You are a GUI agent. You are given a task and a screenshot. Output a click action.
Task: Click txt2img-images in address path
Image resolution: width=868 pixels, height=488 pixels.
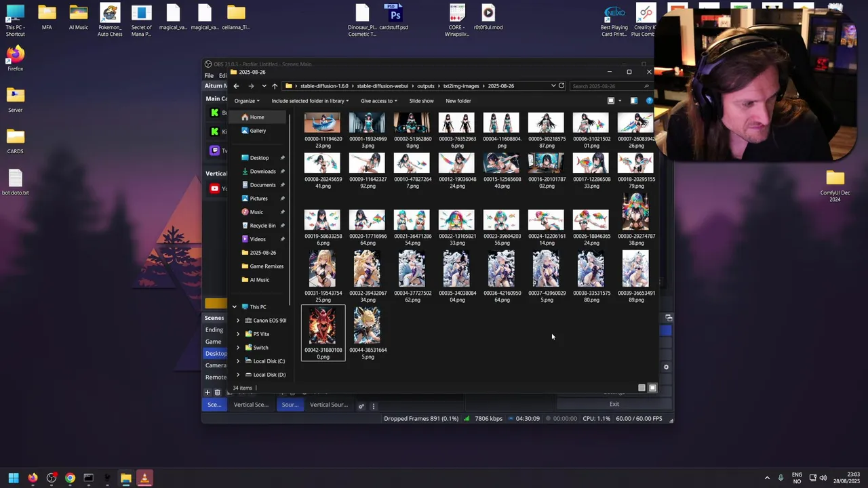[461, 86]
